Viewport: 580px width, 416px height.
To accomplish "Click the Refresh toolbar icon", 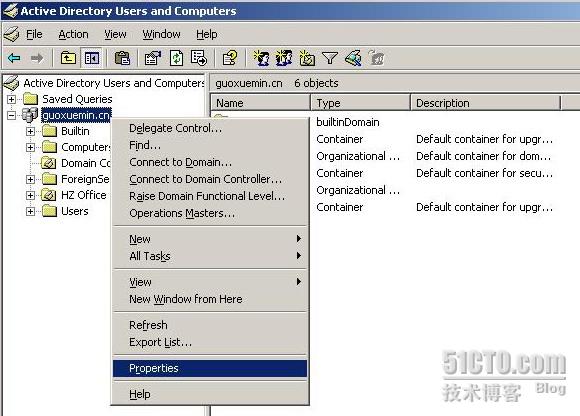I will pyautogui.click(x=176, y=58).
